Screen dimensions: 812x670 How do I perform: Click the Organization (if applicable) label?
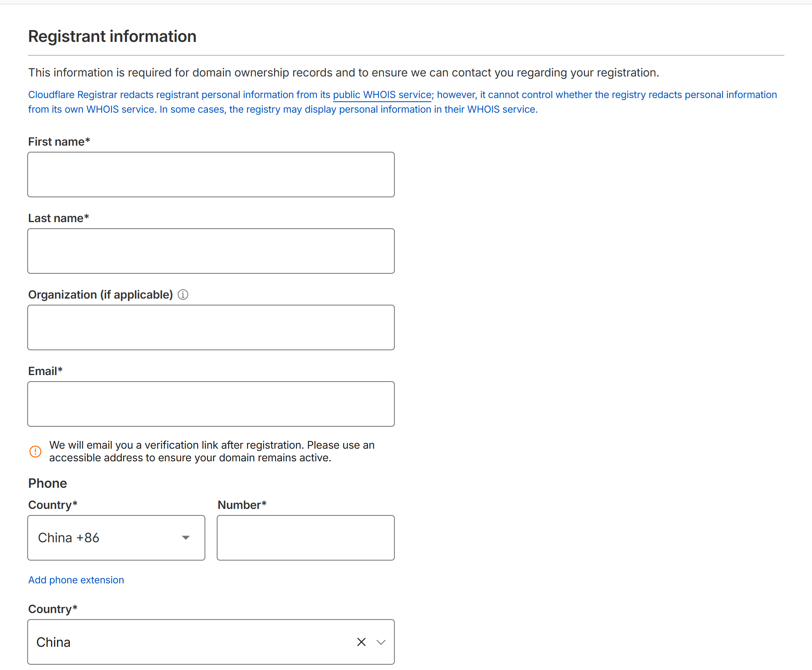click(x=100, y=295)
